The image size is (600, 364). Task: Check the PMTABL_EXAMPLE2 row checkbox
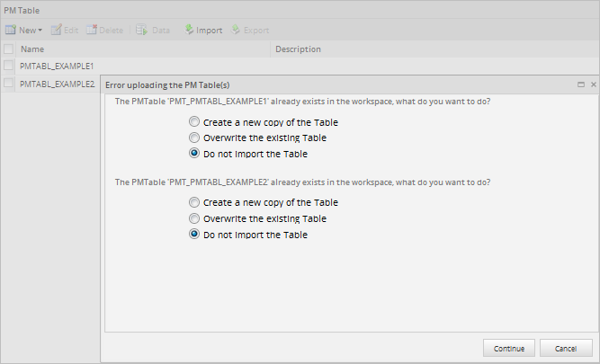(8, 84)
